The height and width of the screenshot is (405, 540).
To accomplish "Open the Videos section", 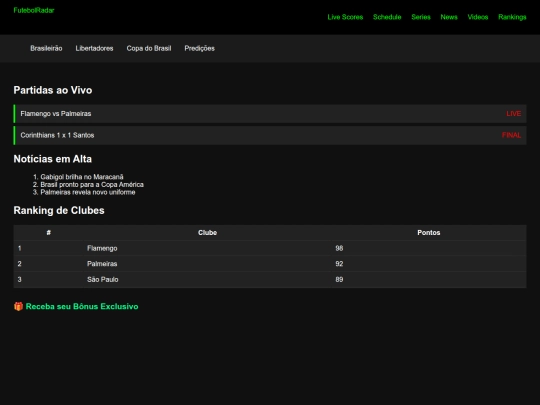I will point(478,17).
